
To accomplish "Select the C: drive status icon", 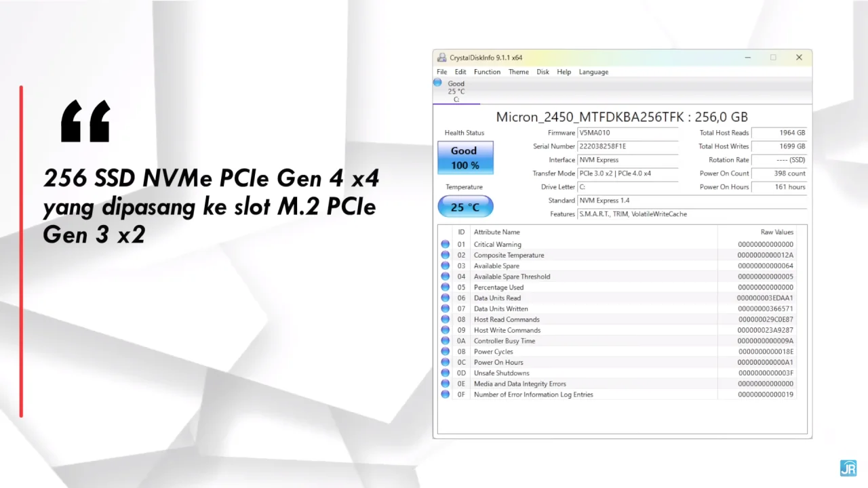I will tap(438, 83).
